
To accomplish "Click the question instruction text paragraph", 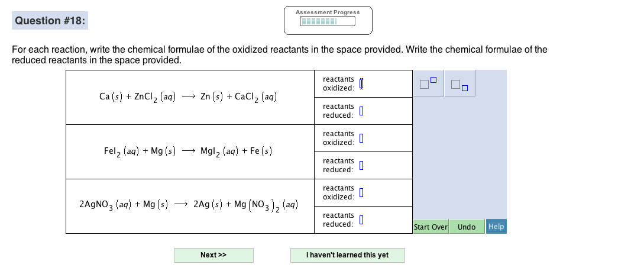I will (x=279, y=55).
